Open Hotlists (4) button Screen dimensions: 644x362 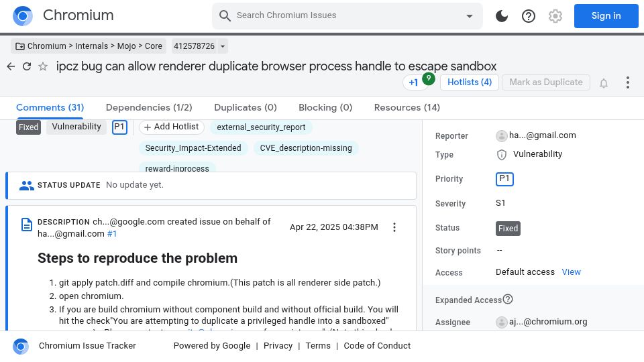pos(470,82)
